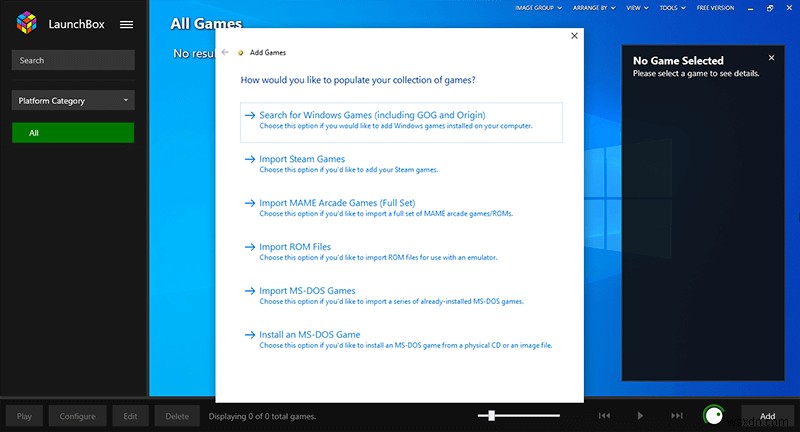
Task: Adjust the image size slider handle
Action: [x=491, y=416]
